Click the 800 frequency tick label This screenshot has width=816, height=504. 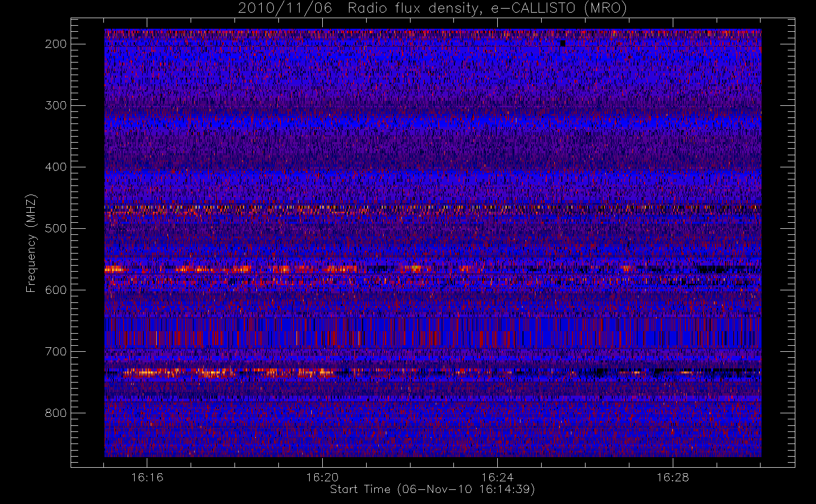tap(56, 413)
